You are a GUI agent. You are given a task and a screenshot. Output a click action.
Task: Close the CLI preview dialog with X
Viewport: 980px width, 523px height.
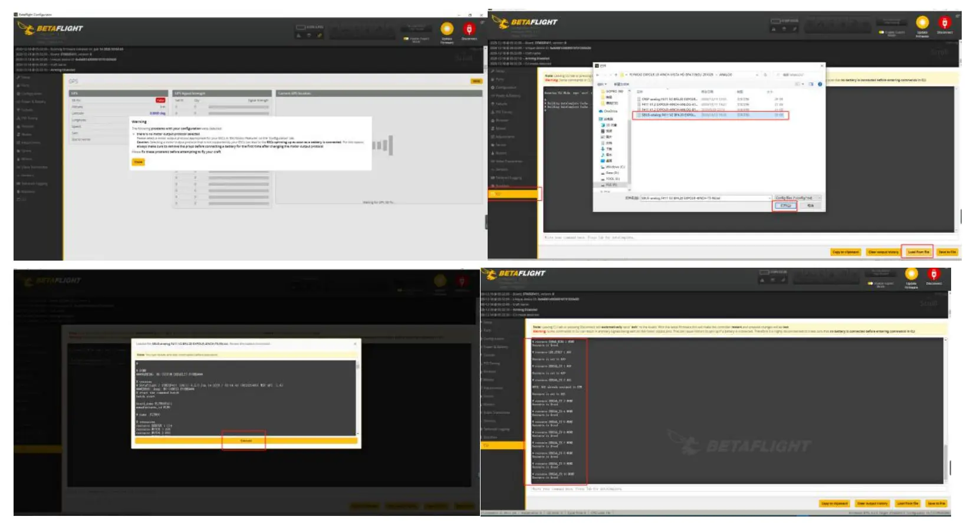pos(355,343)
